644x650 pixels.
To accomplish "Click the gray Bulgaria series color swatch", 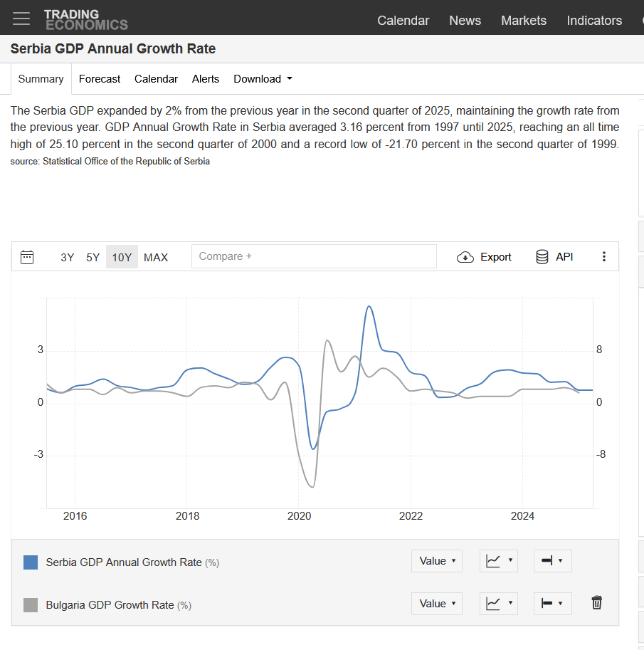I will pyautogui.click(x=31, y=605).
